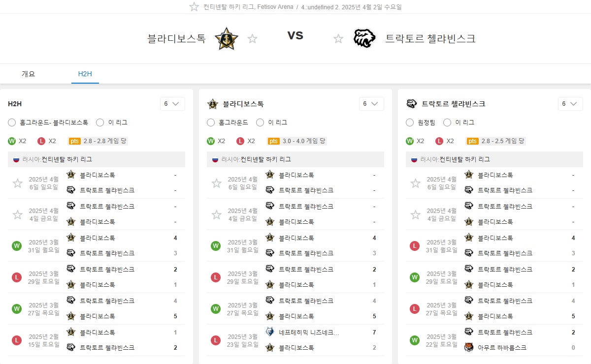The width and height of the screenshot is (591, 364).
Task: Select the H2H tab
Action: click(85, 74)
